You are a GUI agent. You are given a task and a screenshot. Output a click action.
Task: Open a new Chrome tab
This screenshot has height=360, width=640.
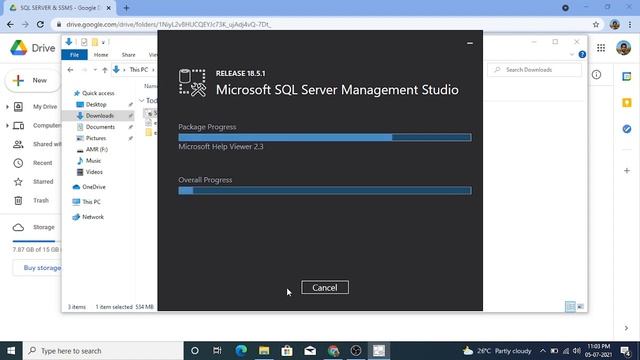126,8
